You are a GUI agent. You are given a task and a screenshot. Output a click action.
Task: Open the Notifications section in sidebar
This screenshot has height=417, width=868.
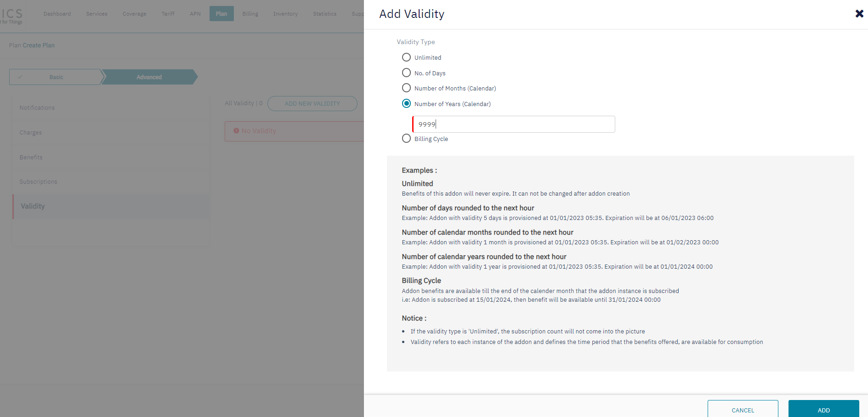tap(37, 108)
